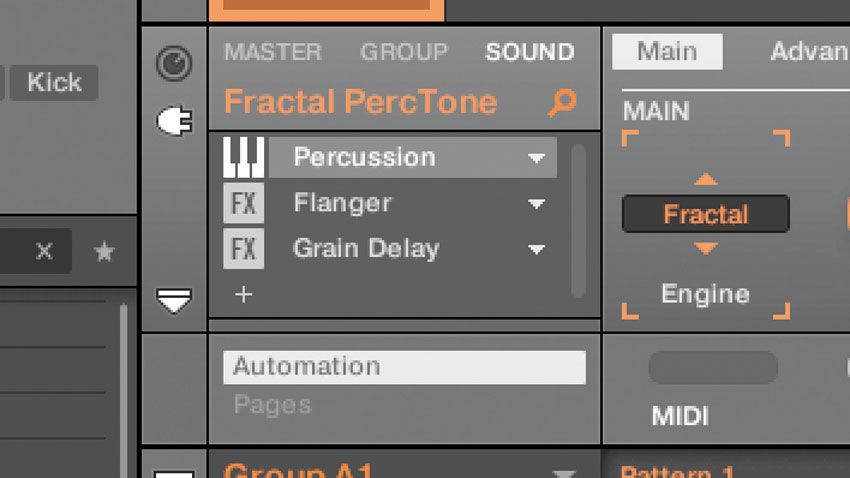Select the Main parameter page tab
This screenshot has height=478, width=850.
(x=667, y=51)
